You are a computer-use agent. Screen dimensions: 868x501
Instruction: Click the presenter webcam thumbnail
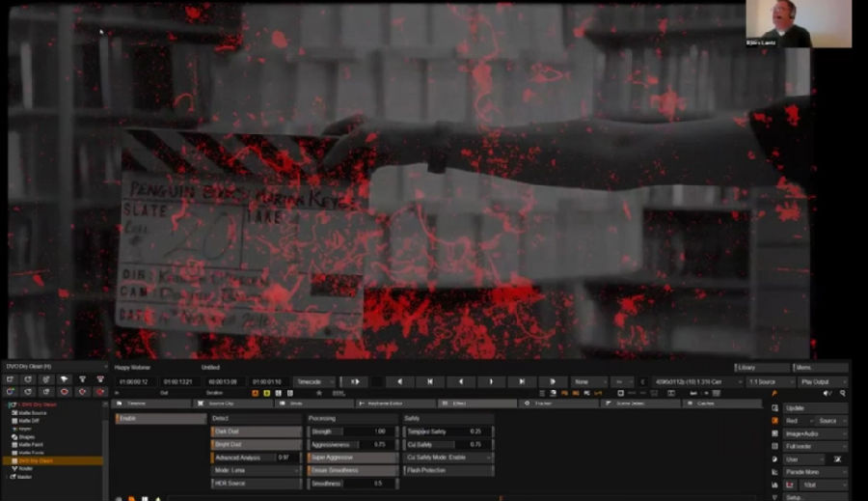click(x=799, y=24)
